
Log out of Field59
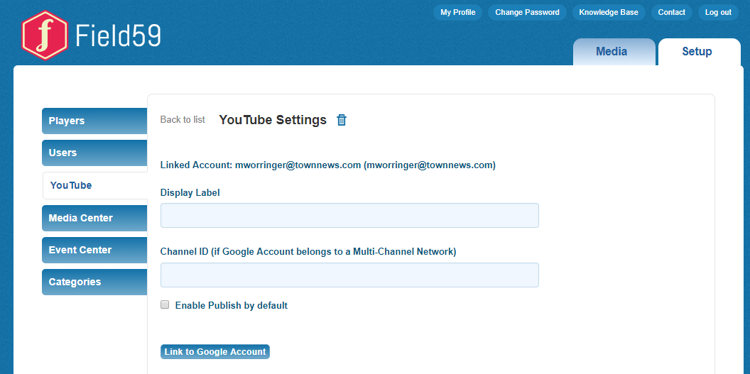[x=718, y=12]
